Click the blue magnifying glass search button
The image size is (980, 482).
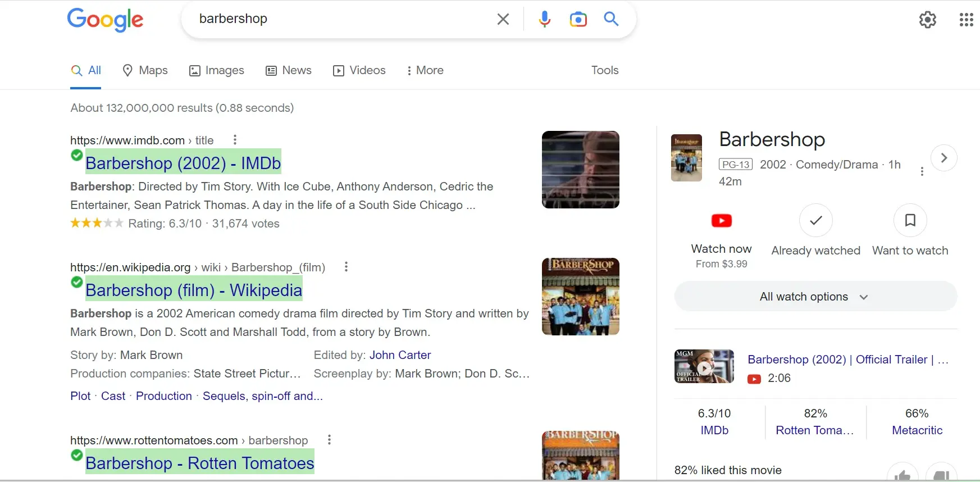611,19
